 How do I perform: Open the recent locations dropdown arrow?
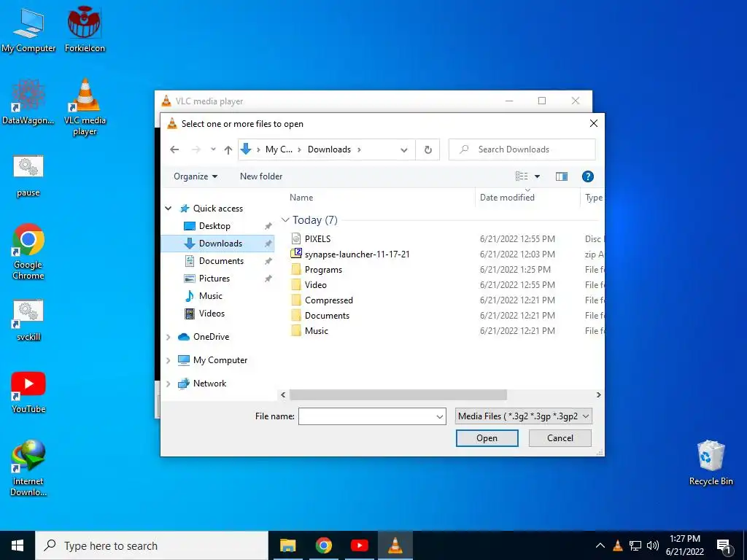[x=213, y=149]
